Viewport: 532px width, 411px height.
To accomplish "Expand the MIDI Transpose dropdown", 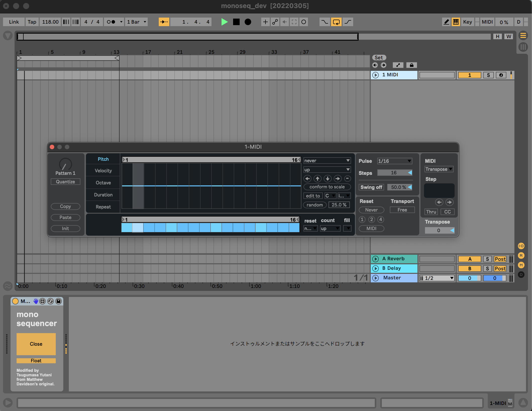I will 439,169.
